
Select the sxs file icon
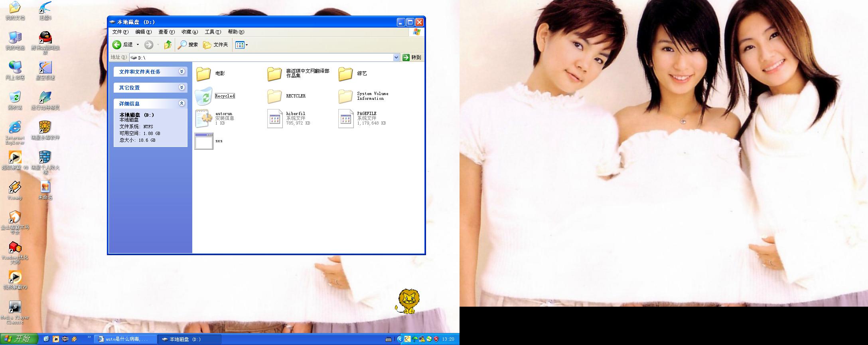pyautogui.click(x=203, y=141)
